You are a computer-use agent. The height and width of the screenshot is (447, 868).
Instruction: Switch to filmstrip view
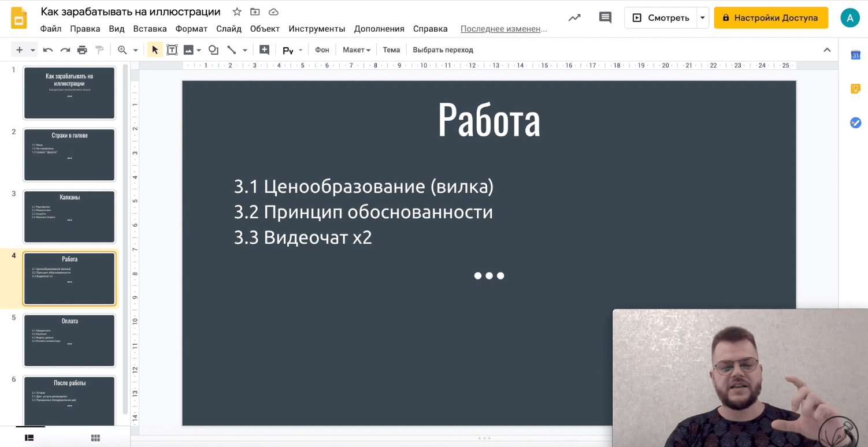click(29, 438)
